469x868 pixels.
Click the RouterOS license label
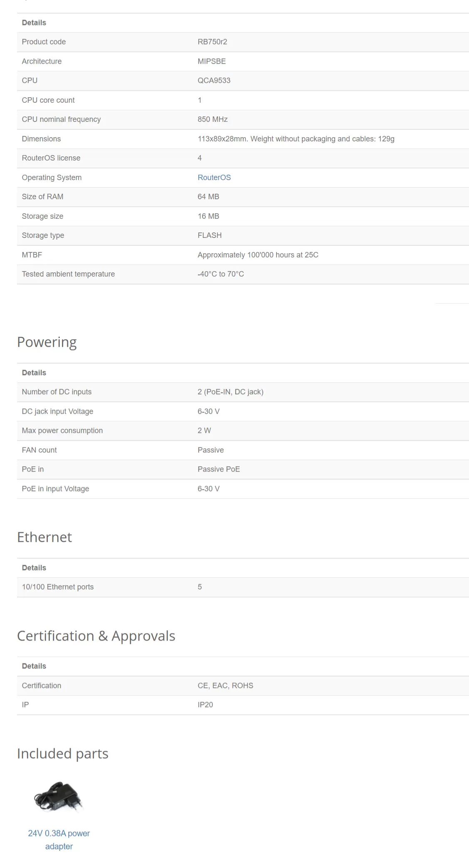tap(51, 158)
